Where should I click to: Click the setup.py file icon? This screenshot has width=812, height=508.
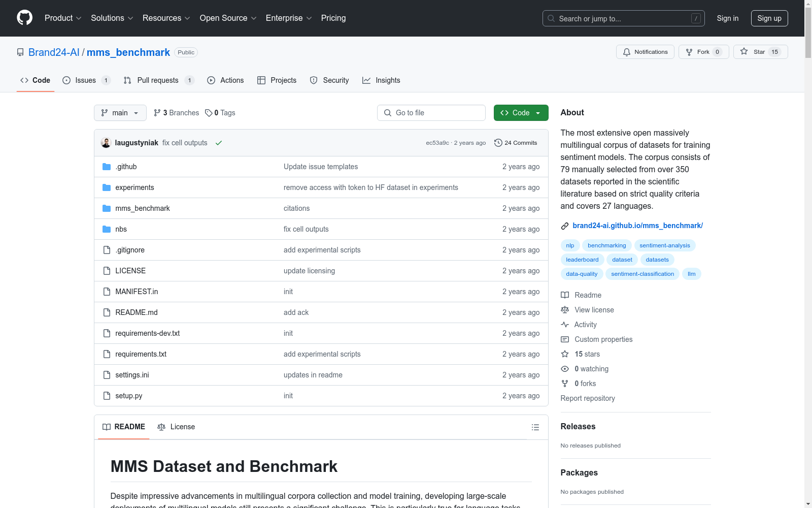[x=107, y=396]
